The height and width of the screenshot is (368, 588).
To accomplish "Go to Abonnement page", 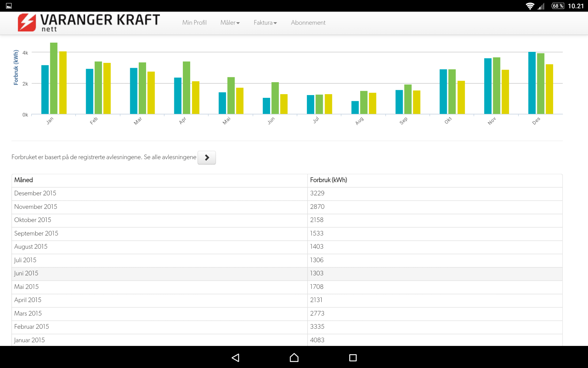I will (x=308, y=23).
